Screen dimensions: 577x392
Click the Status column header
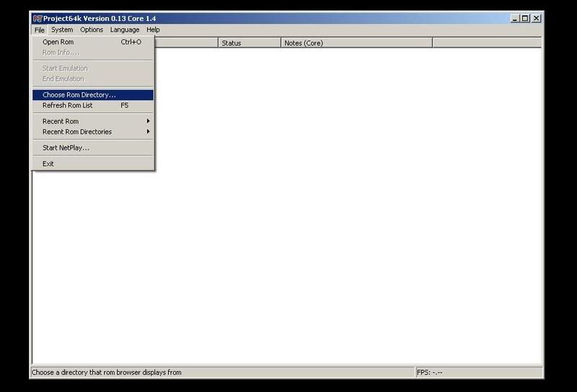click(250, 43)
